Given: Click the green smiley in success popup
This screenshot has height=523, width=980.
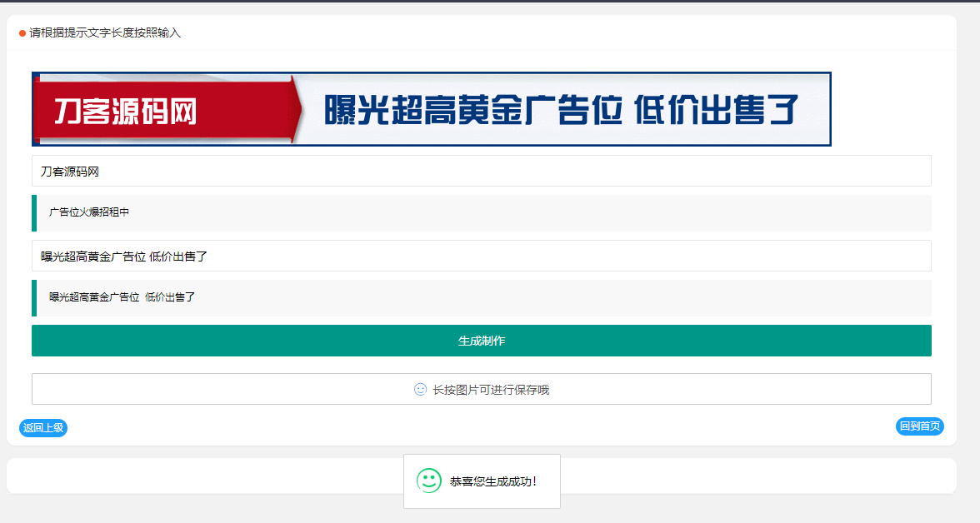Looking at the screenshot, I should tap(428, 481).
